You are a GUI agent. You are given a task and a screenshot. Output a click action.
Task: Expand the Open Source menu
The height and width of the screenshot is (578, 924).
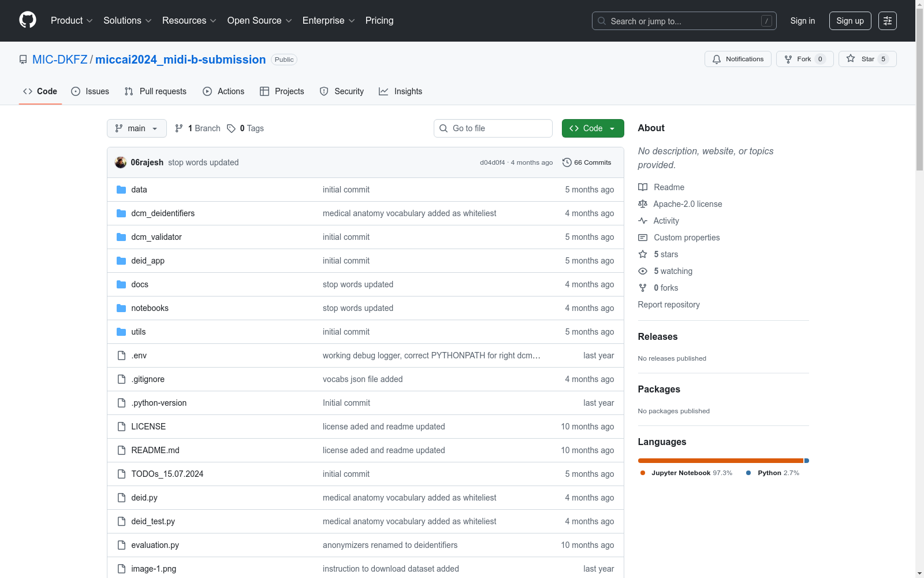pos(260,20)
